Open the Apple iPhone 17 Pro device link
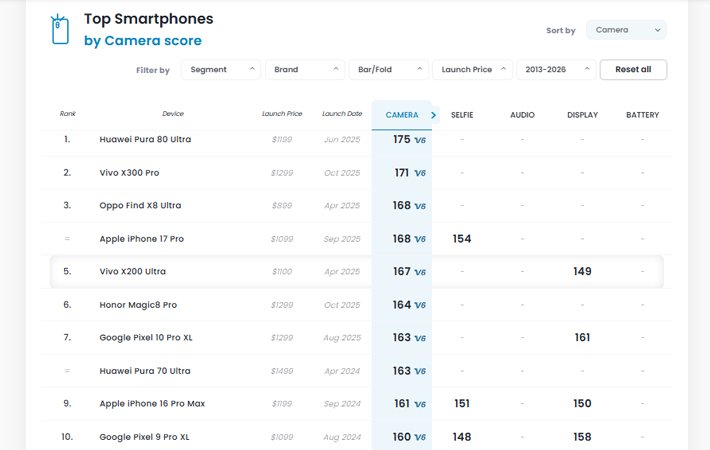The height and width of the screenshot is (450, 710). click(x=141, y=239)
